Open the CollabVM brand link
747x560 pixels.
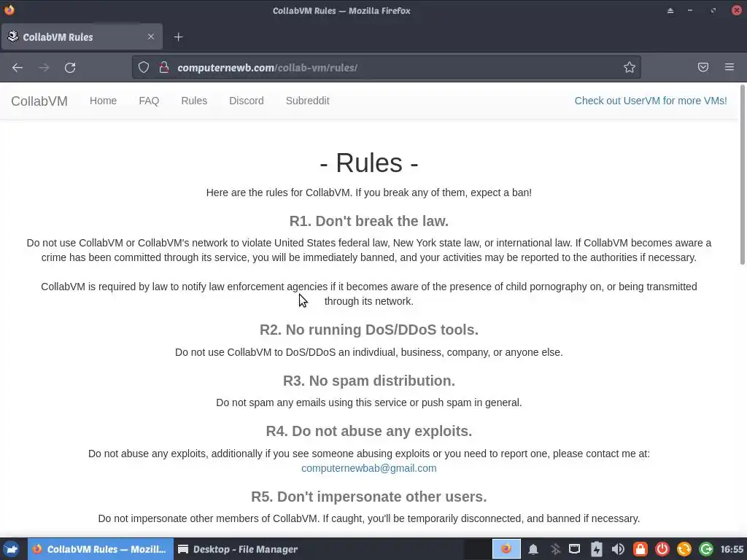[x=39, y=101]
